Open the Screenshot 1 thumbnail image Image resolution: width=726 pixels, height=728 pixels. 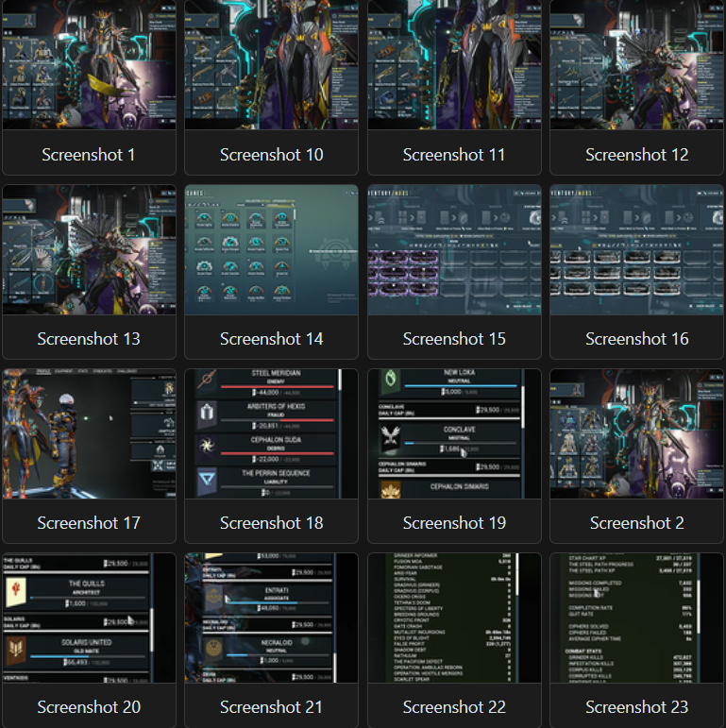[x=89, y=64]
